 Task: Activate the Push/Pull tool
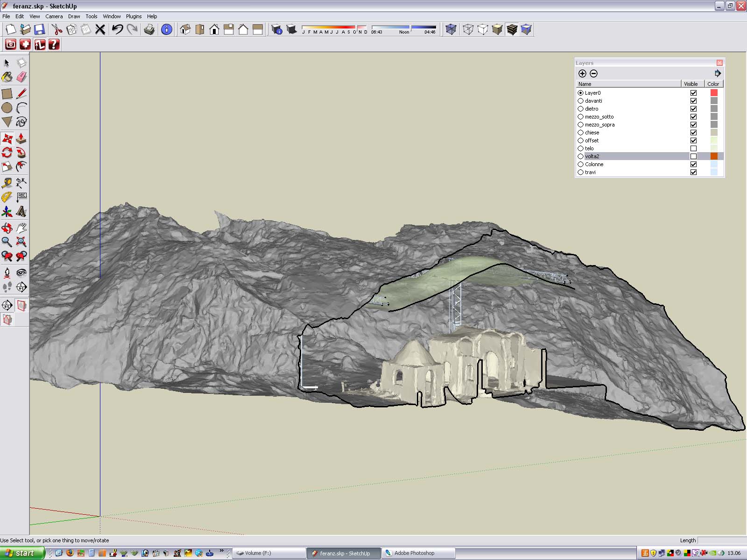[21, 138]
